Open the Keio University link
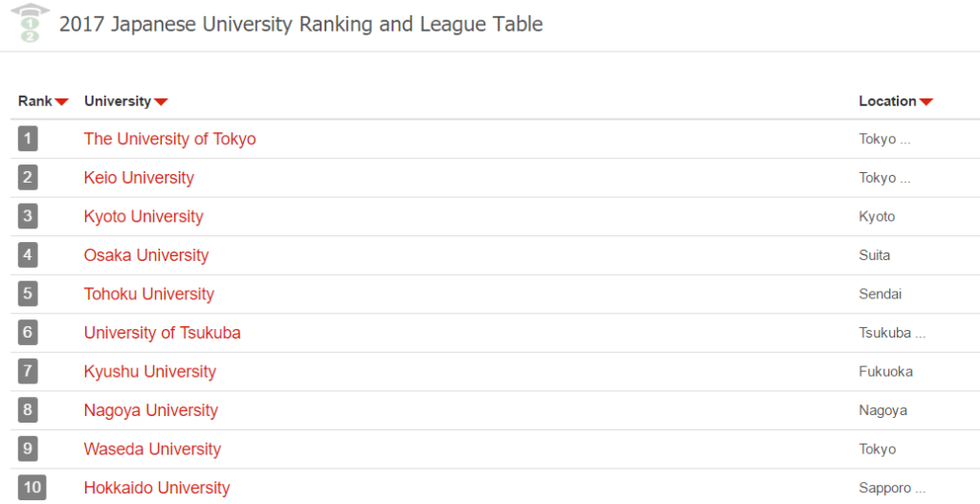The height and width of the screenshot is (504, 980). click(139, 177)
